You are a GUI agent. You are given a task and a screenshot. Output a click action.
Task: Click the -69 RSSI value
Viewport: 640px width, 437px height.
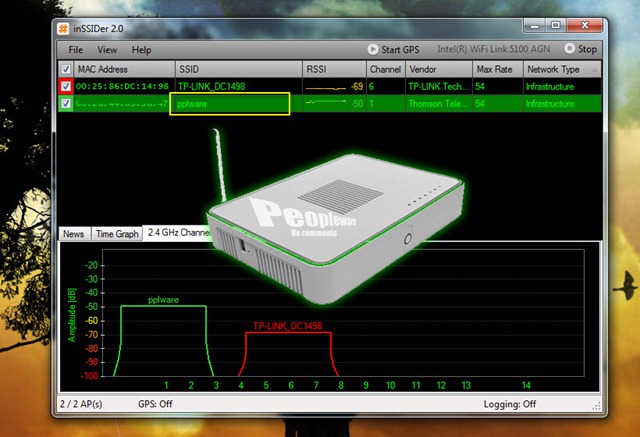pyautogui.click(x=357, y=87)
